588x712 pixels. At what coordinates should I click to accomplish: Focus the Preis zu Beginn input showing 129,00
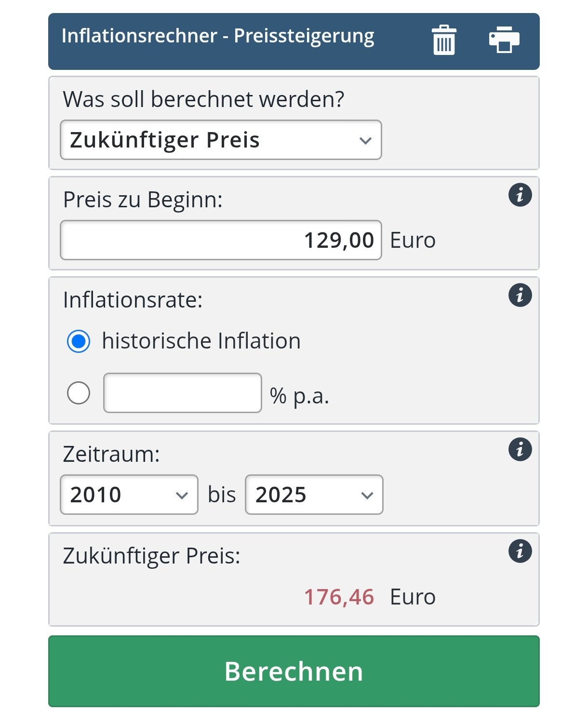click(x=221, y=240)
